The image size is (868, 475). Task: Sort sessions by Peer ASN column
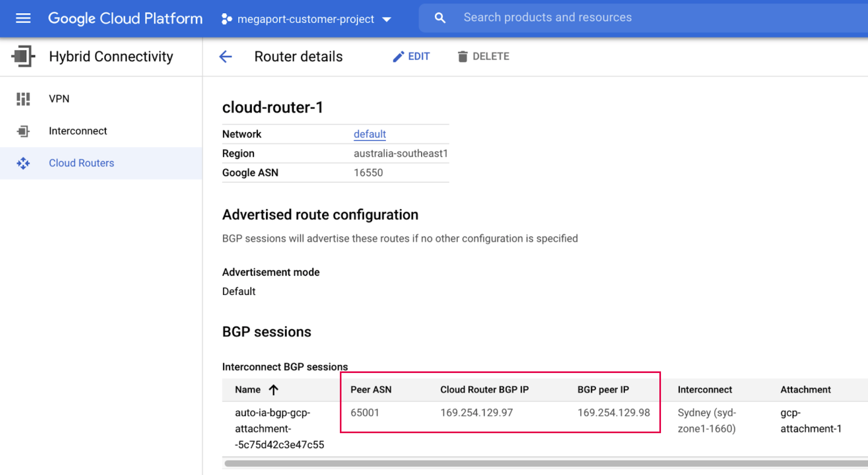tap(371, 389)
